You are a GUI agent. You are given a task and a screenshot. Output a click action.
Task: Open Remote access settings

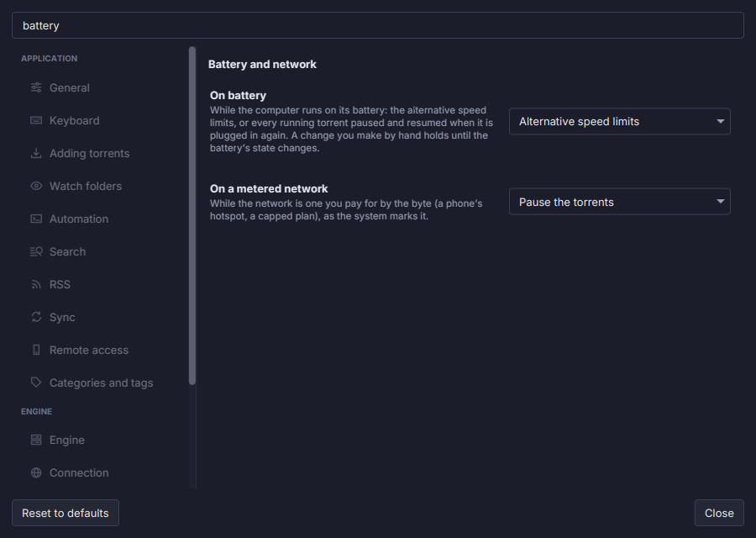(x=102, y=350)
